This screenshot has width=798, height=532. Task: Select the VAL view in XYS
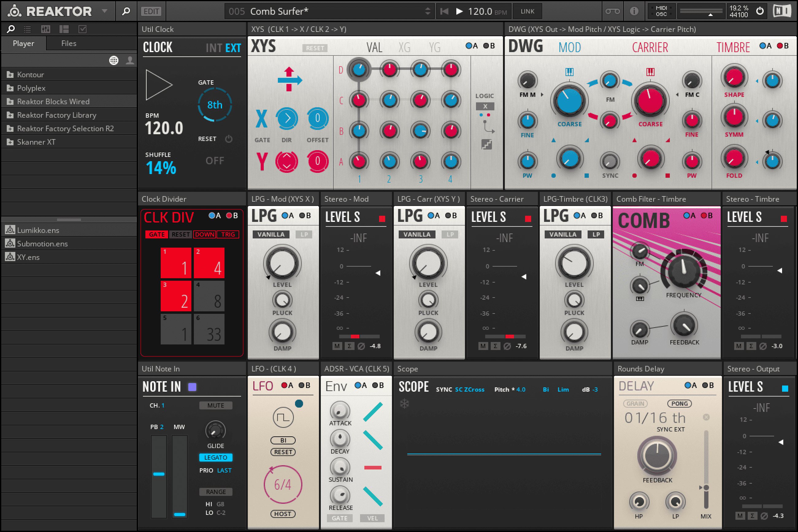[x=374, y=47]
